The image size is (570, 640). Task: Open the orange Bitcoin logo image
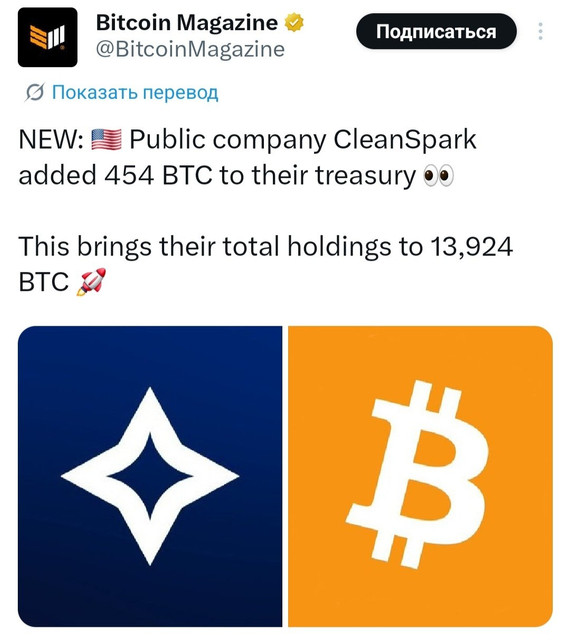point(420,476)
